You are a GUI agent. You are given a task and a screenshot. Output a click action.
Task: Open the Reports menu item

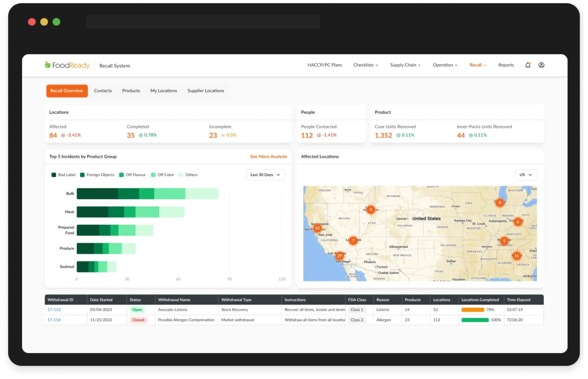click(506, 65)
